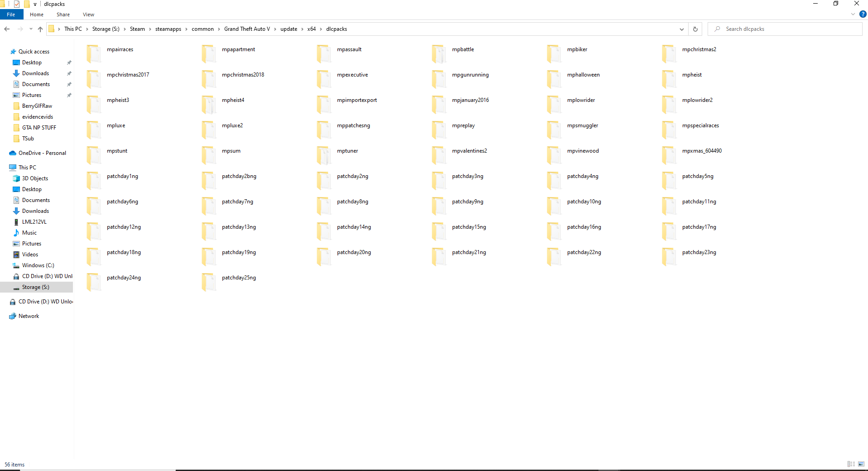The image size is (868, 471).
Task: Go up one folder level
Action: click(x=40, y=29)
